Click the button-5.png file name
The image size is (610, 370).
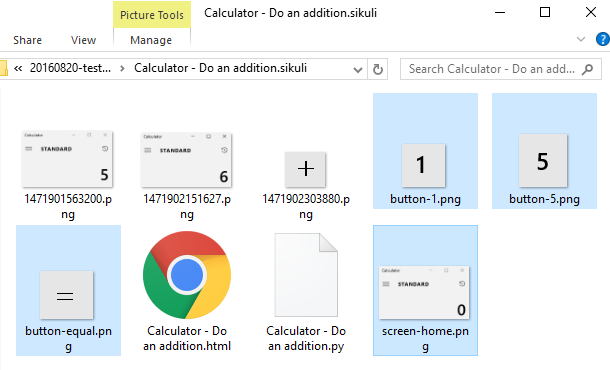pyautogui.click(x=544, y=199)
